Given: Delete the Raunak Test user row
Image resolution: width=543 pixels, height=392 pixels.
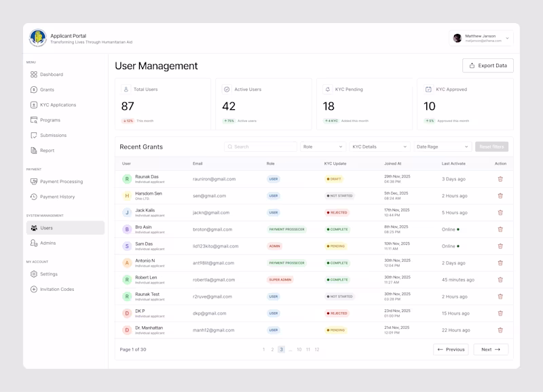Looking at the screenshot, I should click(x=500, y=296).
